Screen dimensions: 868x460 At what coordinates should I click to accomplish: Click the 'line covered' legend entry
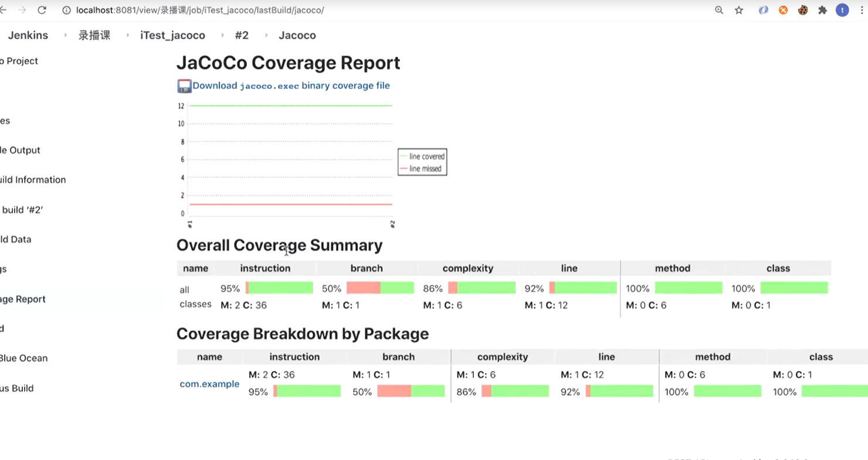[x=423, y=156]
